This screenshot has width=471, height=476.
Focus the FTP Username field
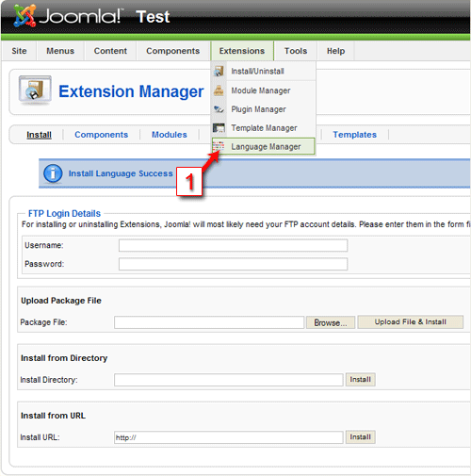point(233,245)
